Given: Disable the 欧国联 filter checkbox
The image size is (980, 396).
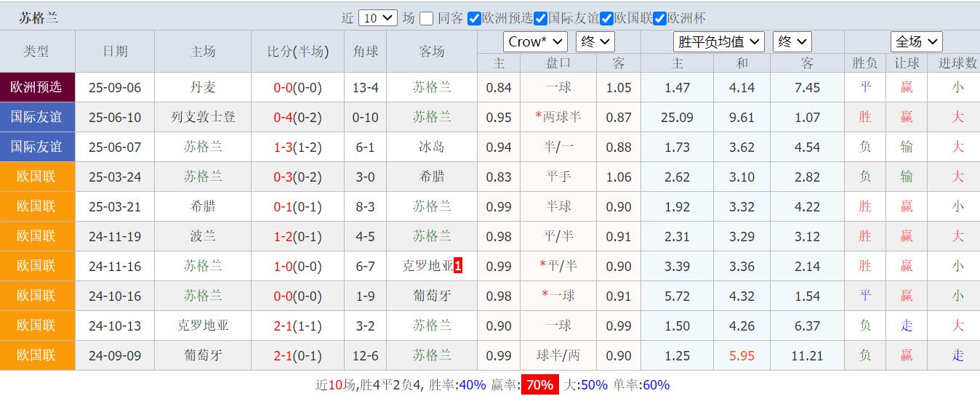Looking at the screenshot, I should pyautogui.click(x=606, y=18).
